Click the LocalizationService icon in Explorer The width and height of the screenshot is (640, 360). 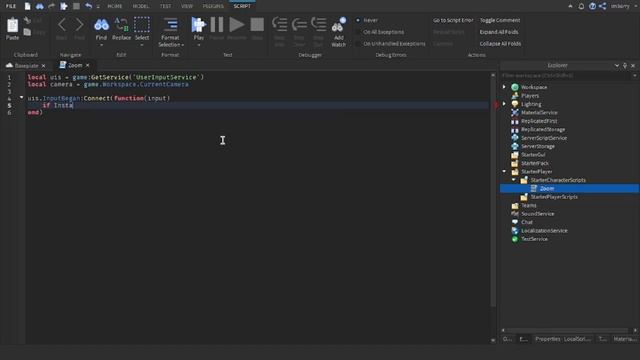(x=515, y=231)
